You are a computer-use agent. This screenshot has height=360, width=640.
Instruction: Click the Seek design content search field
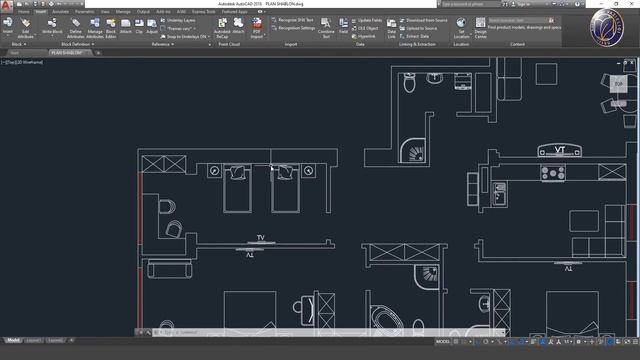518,20
